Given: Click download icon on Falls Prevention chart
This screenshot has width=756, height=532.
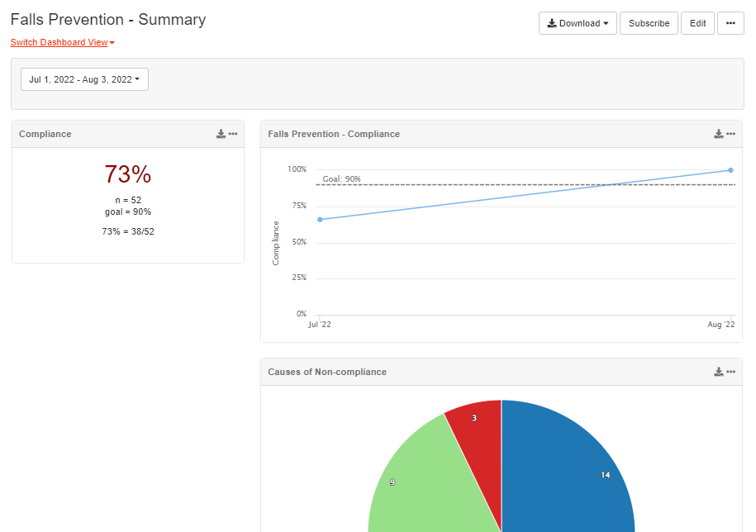Looking at the screenshot, I should [x=719, y=134].
